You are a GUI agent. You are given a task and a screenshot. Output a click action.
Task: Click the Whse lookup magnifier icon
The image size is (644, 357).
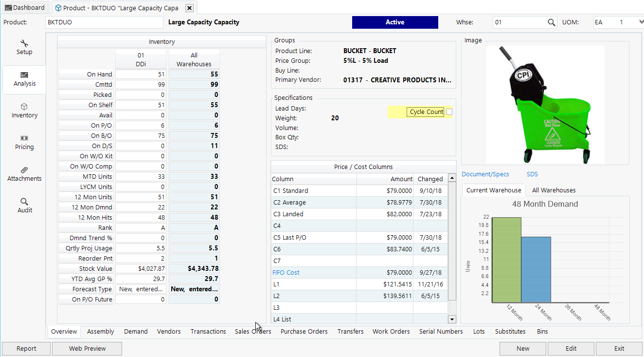(551, 22)
